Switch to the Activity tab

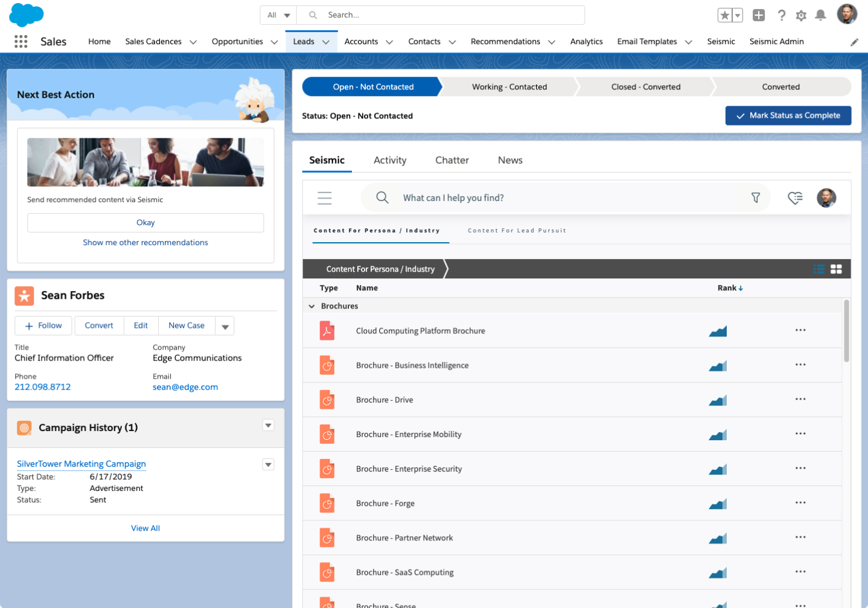pos(390,160)
